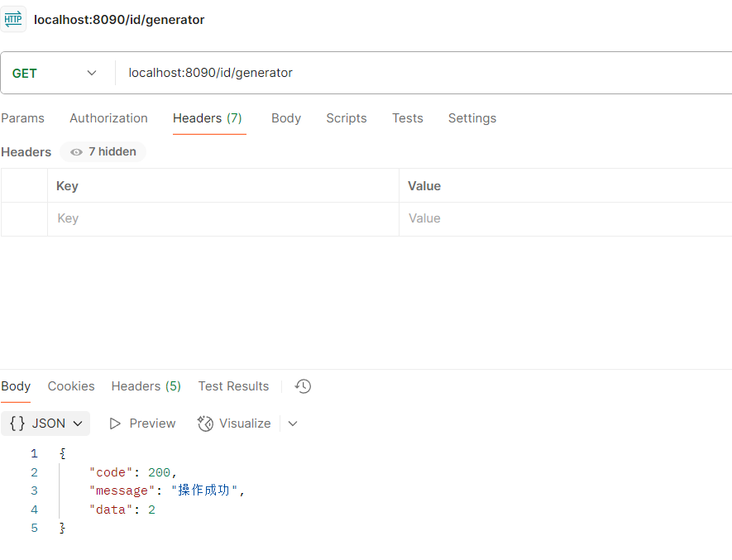Click the HTTP request icon in the header
732x560 pixels.
pyautogui.click(x=13, y=18)
